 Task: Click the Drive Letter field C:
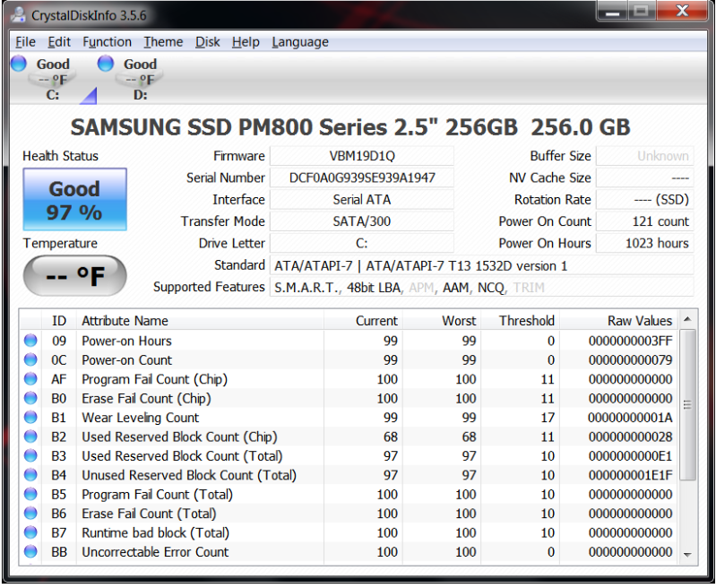coord(362,244)
